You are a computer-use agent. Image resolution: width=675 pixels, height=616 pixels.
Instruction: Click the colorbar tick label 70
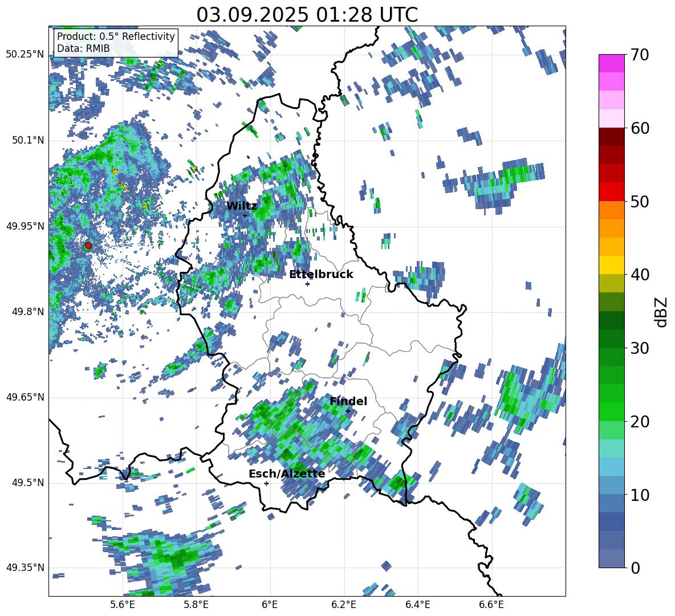coord(640,55)
